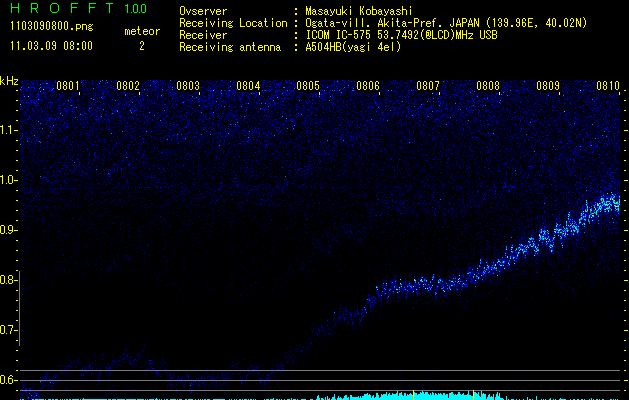Click the 0.8 kHz frequency label
Viewport: 629px width, 400px height.
8,280
